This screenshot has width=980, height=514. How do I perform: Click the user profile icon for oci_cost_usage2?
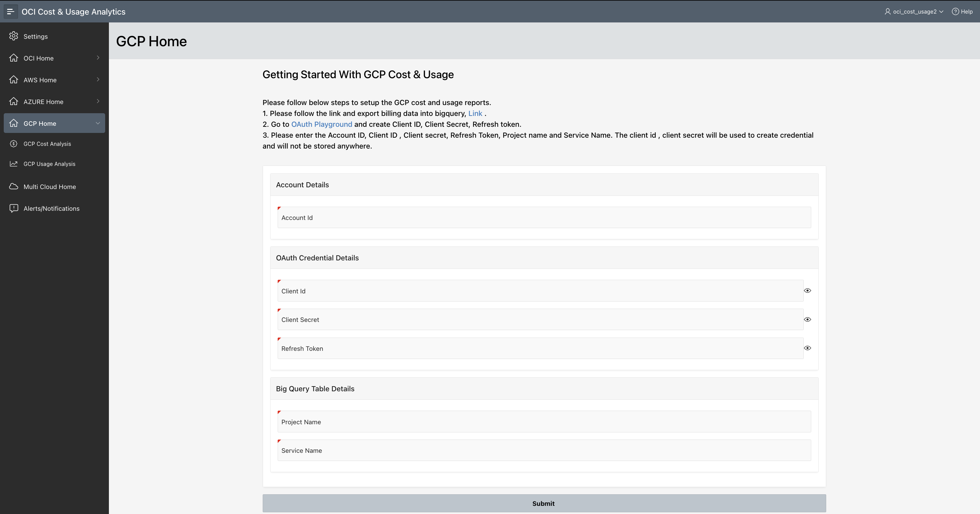click(x=887, y=12)
